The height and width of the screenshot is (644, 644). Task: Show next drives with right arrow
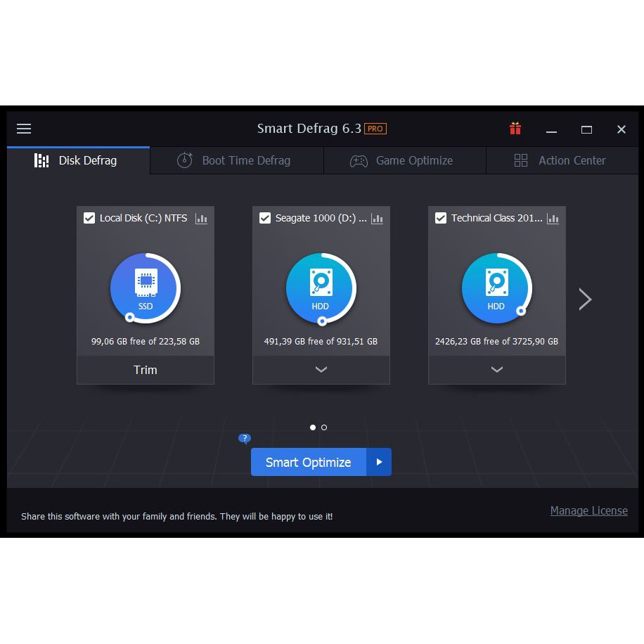[585, 299]
